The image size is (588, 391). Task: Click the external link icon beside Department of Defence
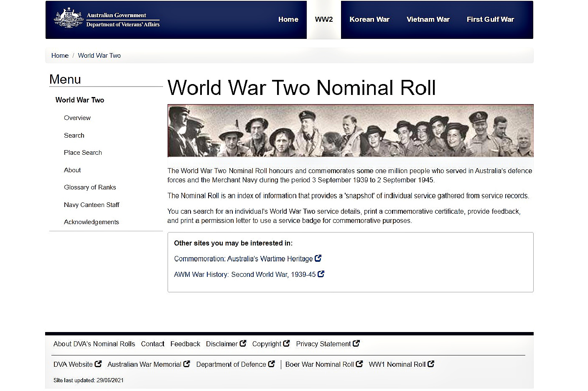click(x=272, y=364)
